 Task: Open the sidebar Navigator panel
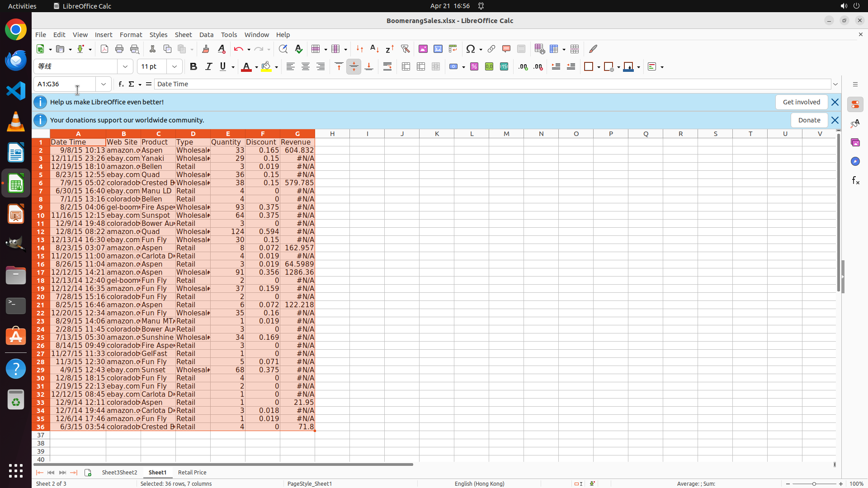click(855, 161)
